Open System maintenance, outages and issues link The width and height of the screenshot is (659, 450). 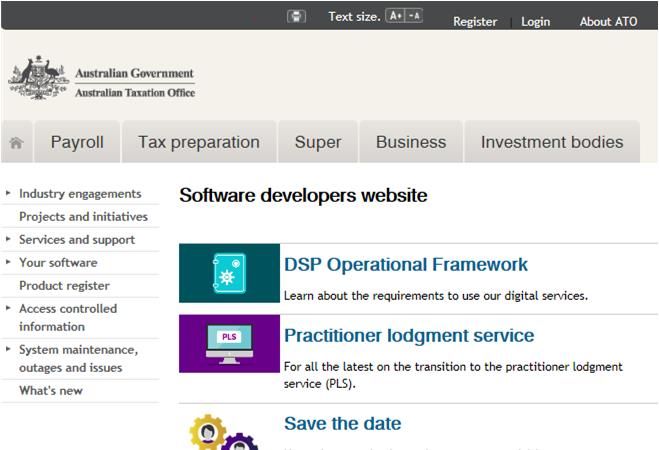79,359
